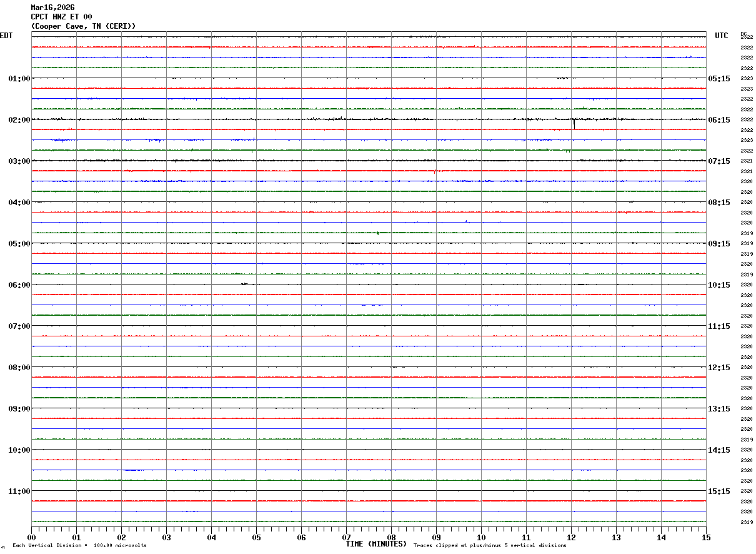Click the 08:15 UTC row label
Viewport: 756px width, 554px height.
click(719, 203)
